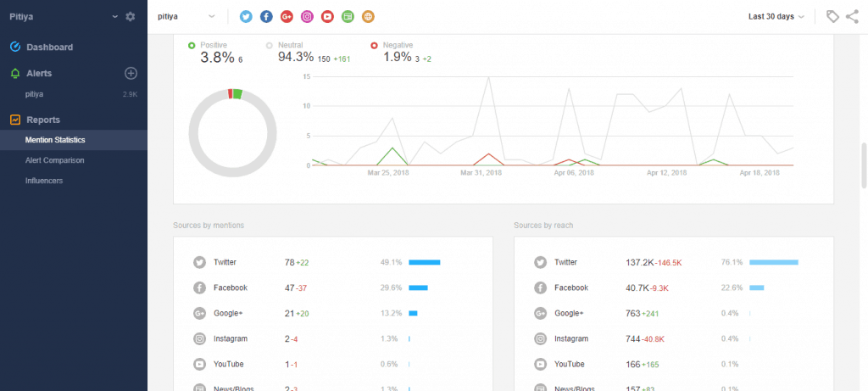Click the 1.9% negative percentage value
This screenshot has width=868, height=391.
[398, 57]
